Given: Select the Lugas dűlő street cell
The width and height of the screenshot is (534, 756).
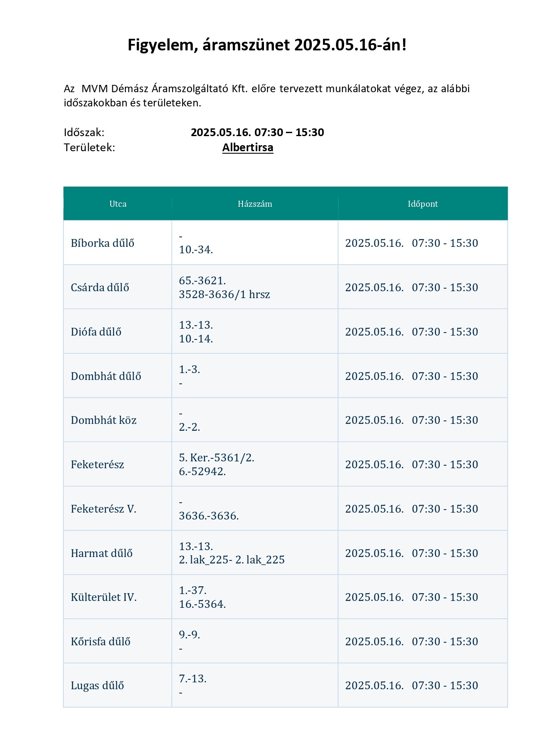Looking at the screenshot, I should pyautogui.click(x=118, y=685).
